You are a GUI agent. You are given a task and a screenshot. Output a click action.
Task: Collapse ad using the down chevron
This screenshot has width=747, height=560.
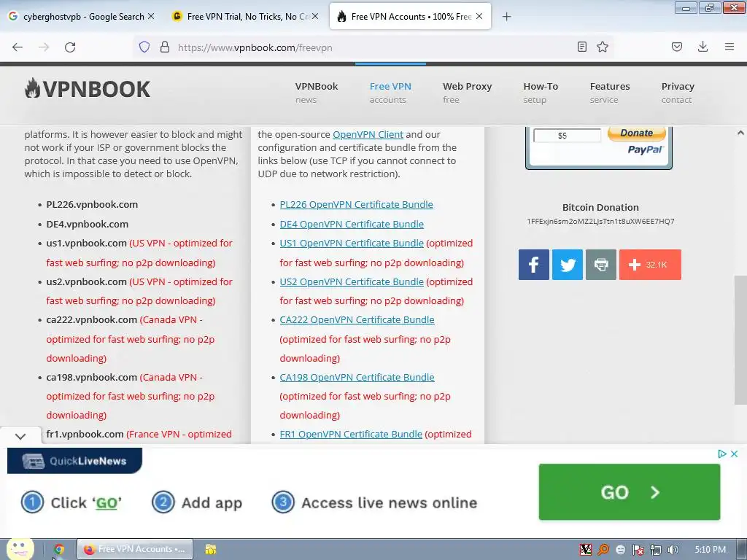[x=20, y=436]
